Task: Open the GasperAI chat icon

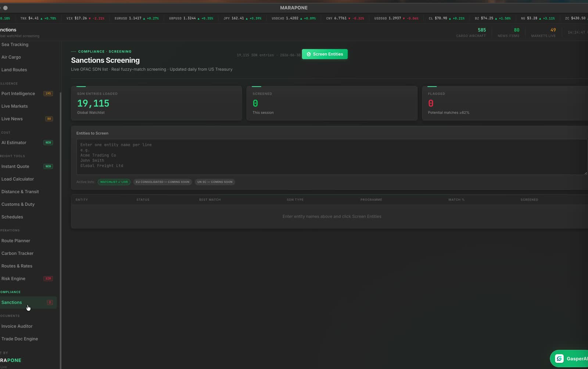Action: tap(559, 359)
